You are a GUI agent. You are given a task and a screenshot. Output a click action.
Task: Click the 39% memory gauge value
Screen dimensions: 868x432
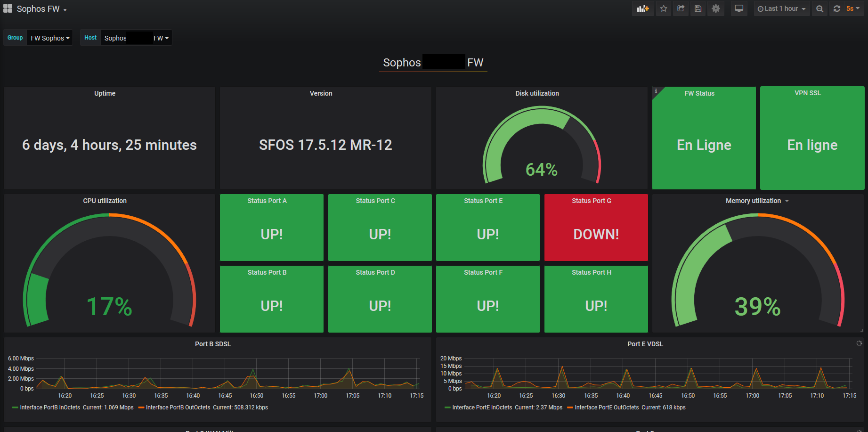[x=758, y=307]
